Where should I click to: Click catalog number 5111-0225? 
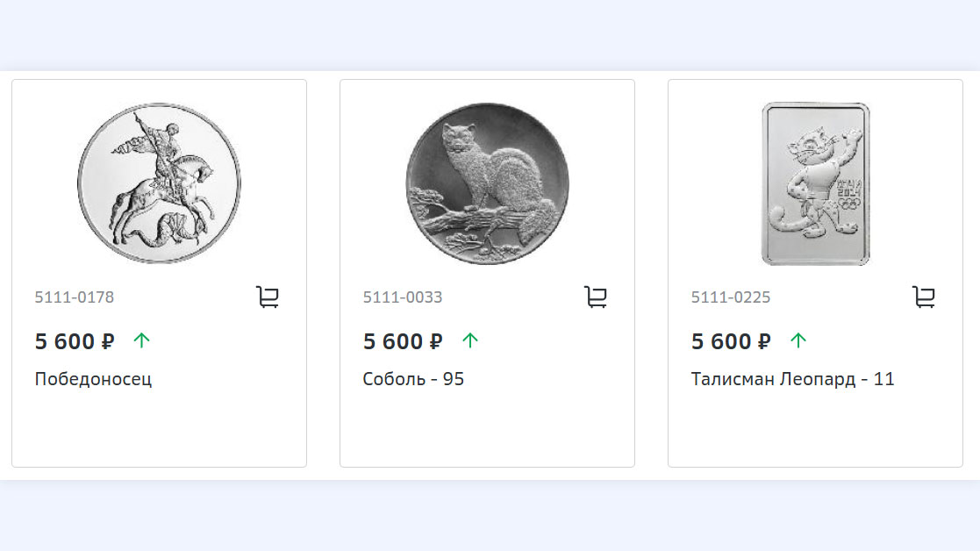coord(731,297)
